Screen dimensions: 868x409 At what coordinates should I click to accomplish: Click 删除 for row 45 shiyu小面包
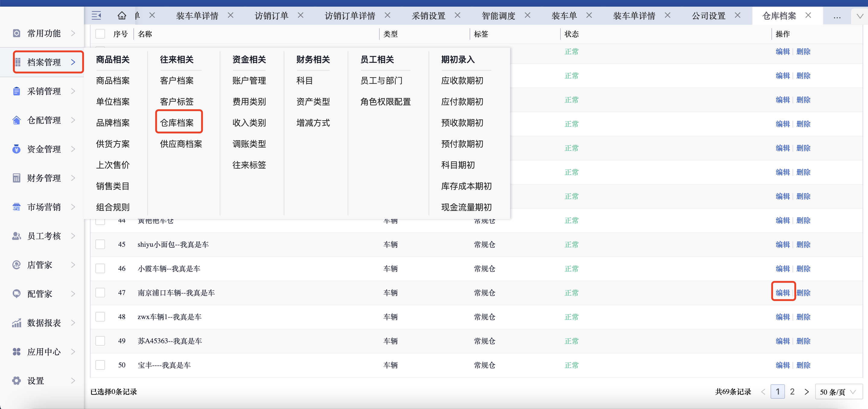pos(803,244)
